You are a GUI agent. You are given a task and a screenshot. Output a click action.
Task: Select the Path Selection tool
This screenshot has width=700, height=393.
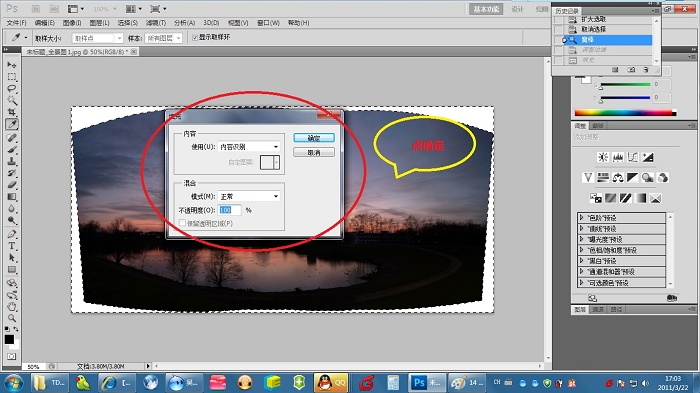(12, 257)
